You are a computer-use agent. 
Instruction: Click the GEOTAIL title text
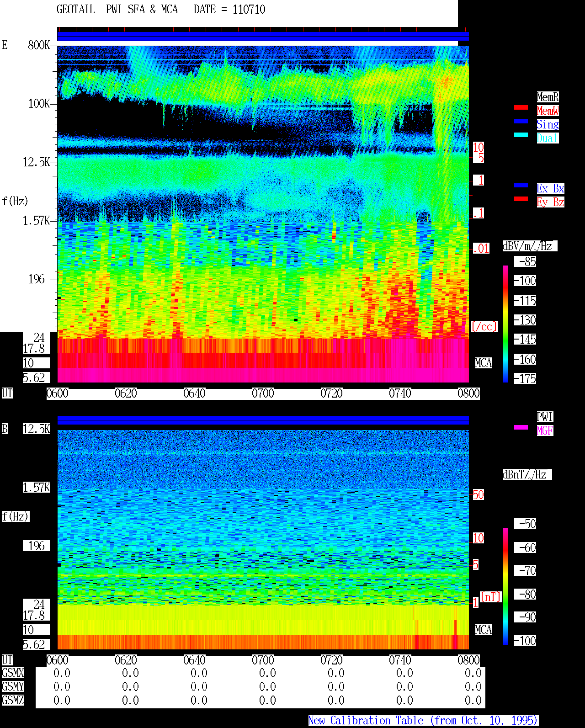[x=76, y=10]
